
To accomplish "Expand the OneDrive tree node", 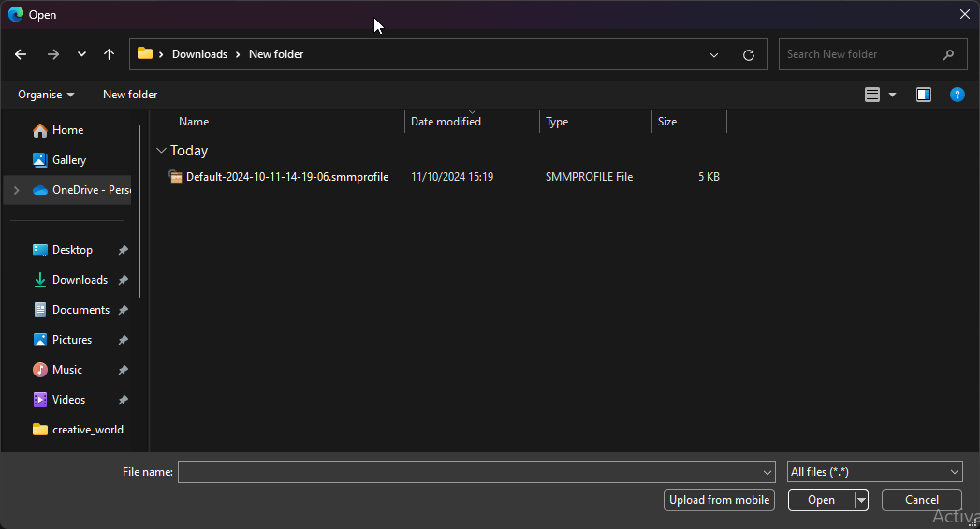I will tap(16, 190).
